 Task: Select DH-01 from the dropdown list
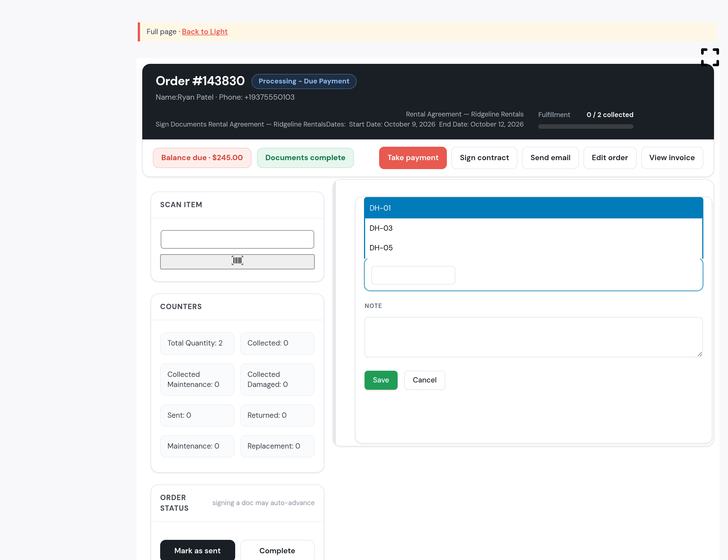534,208
